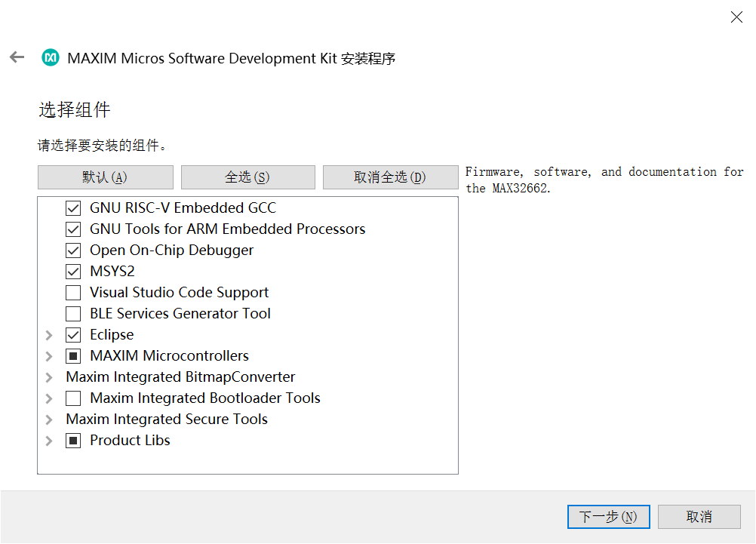Enable Visual Studio Code Support
Image resolution: width=756 pixels, height=544 pixels.
coord(73,293)
